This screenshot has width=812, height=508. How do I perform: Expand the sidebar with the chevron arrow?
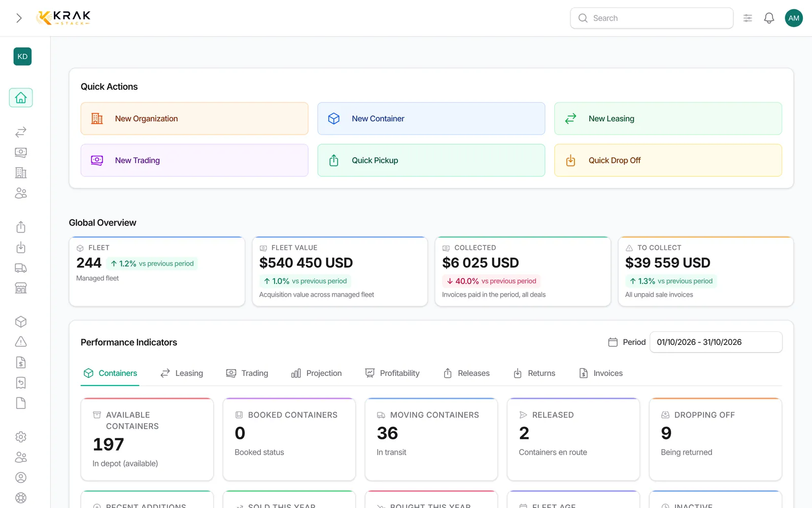tap(19, 18)
